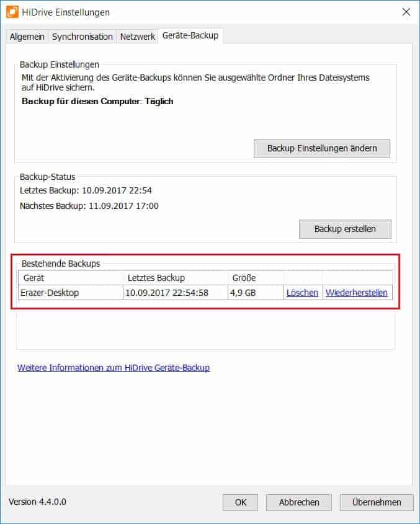This screenshot has width=420, height=524.
Task: Click Backup Einstellungen ändern button
Action: pyautogui.click(x=322, y=148)
